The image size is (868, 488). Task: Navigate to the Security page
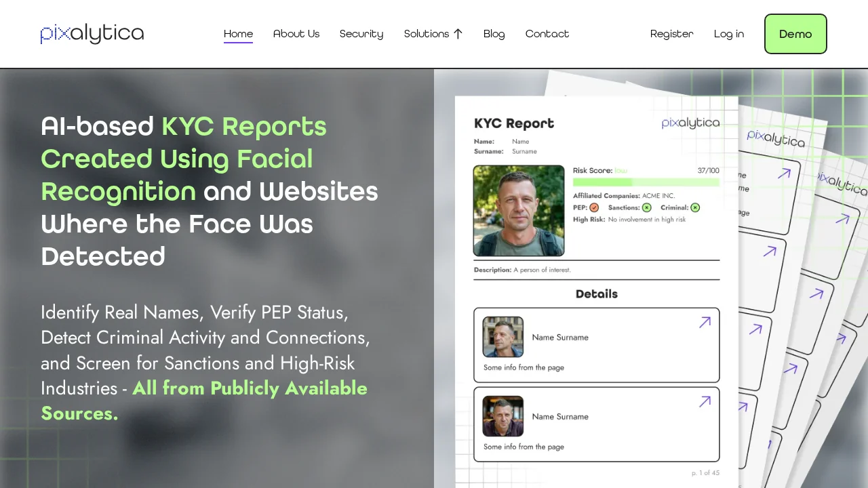click(x=361, y=34)
